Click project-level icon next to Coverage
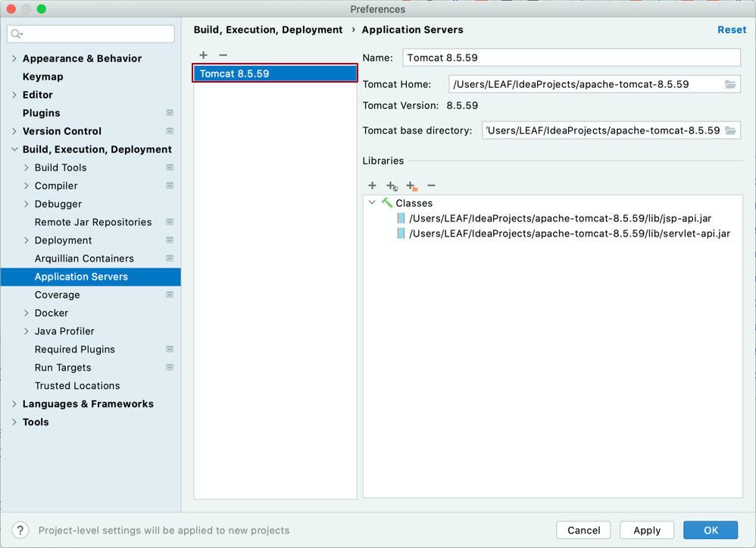This screenshot has width=756, height=548. tap(170, 295)
